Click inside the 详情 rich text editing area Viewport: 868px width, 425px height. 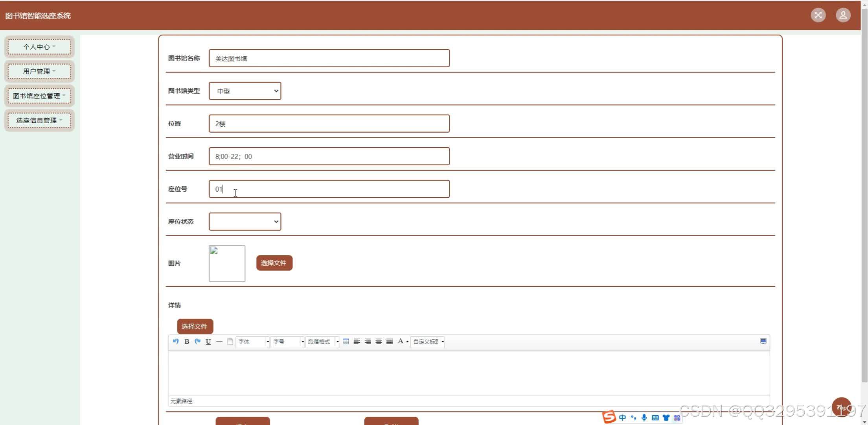[x=469, y=373]
